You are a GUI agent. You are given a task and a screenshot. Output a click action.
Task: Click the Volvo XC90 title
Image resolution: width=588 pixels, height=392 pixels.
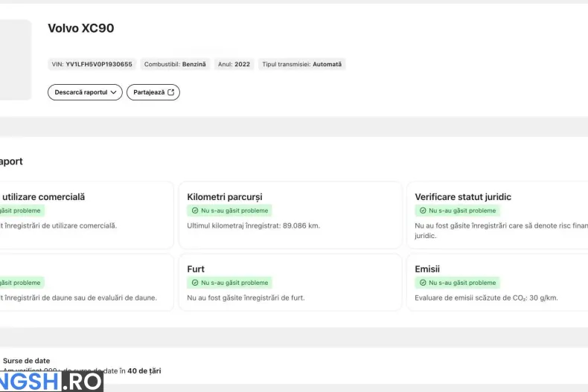[81, 28]
